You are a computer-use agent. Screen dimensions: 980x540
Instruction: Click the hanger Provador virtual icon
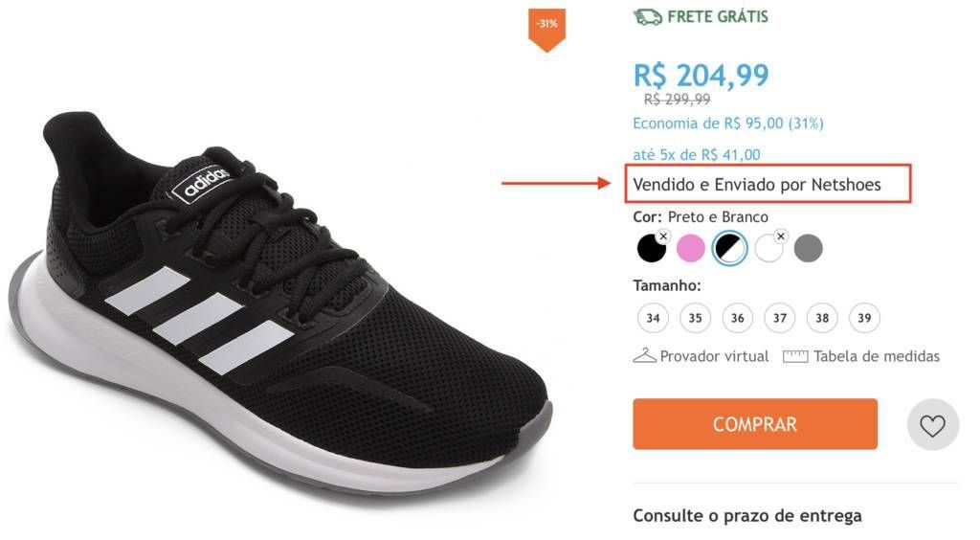coord(644,356)
